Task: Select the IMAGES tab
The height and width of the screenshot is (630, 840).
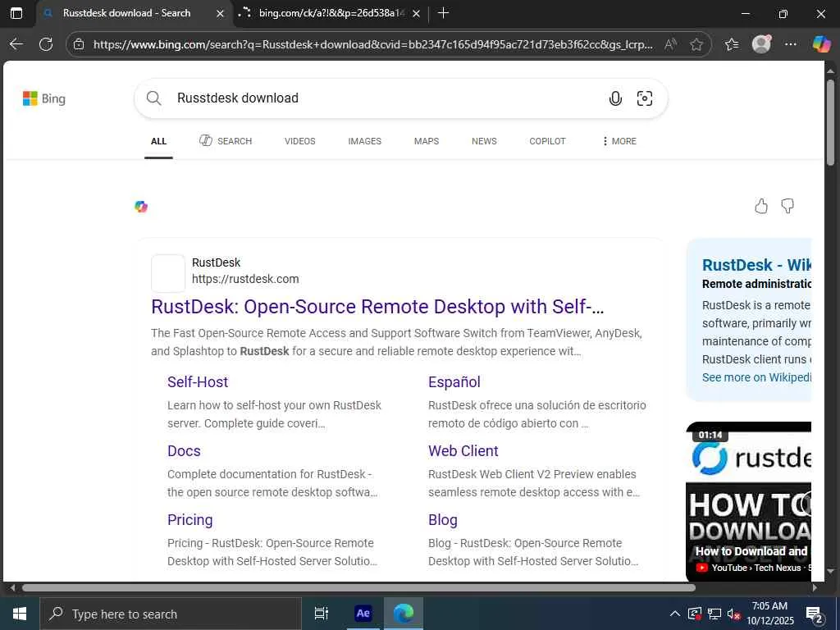Action: pos(365,141)
